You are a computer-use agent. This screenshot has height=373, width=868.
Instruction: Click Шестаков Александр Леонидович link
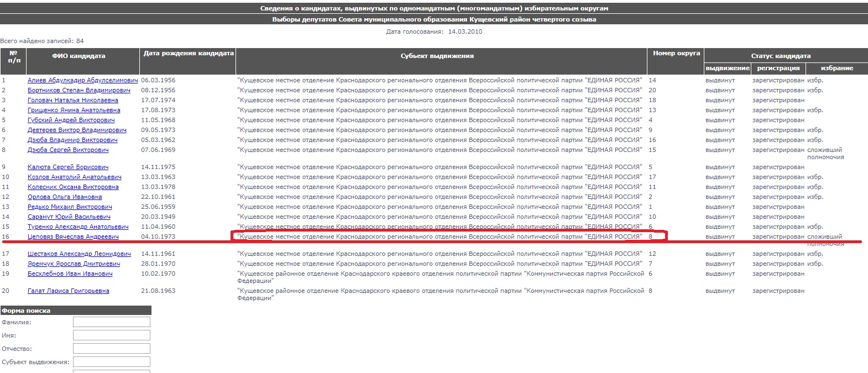[x=79, y=254]
